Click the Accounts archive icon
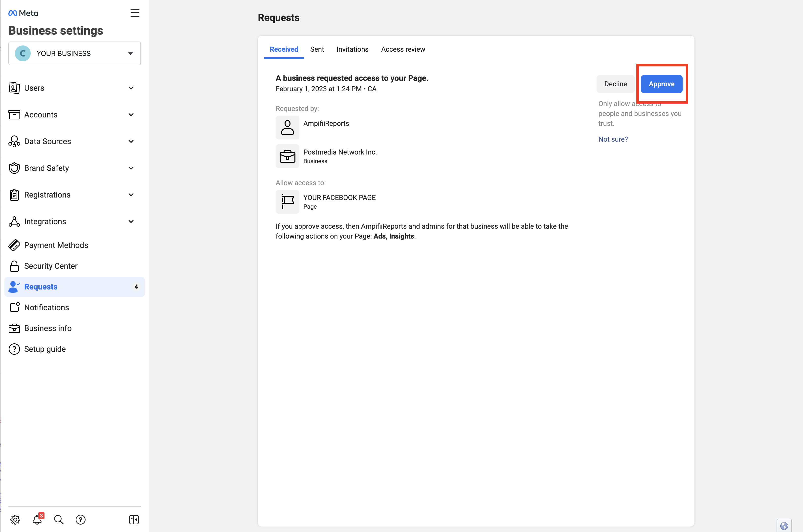Image resolution: width=803 pixels, height=532 pixels. pos(14,115)
